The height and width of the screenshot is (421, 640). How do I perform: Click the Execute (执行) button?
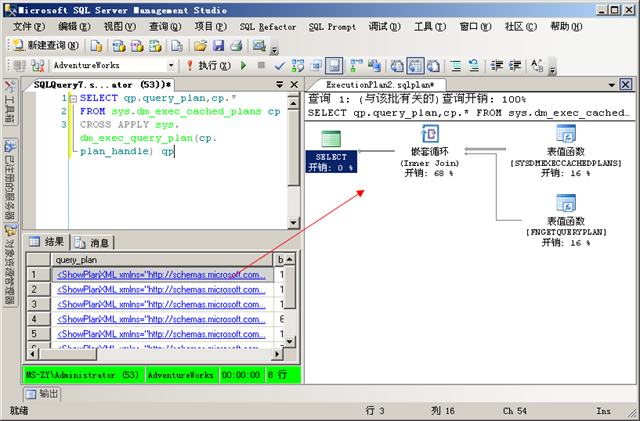pyautogui.click(x=209, y=65)
